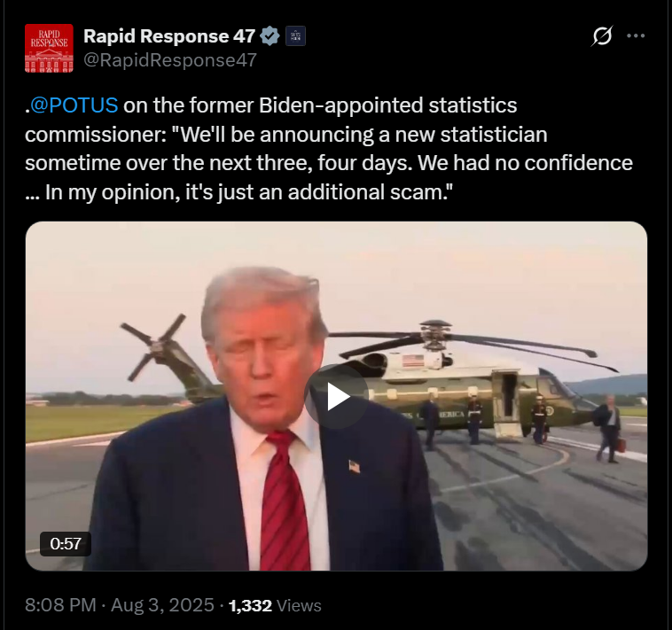Open the @POTUS mention link
The height and width of the screenshot is (630, 672).
[74, 105]
